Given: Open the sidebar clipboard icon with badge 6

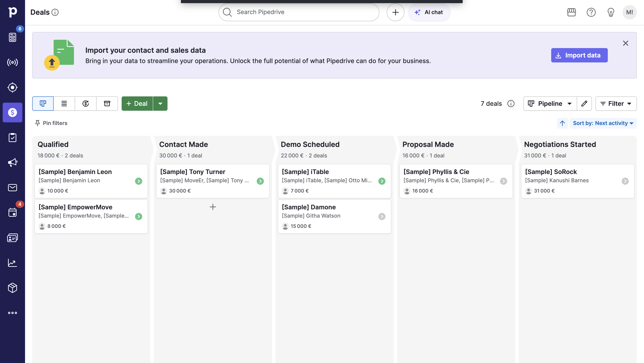Looking at the screenshot, I should (13, 37).
